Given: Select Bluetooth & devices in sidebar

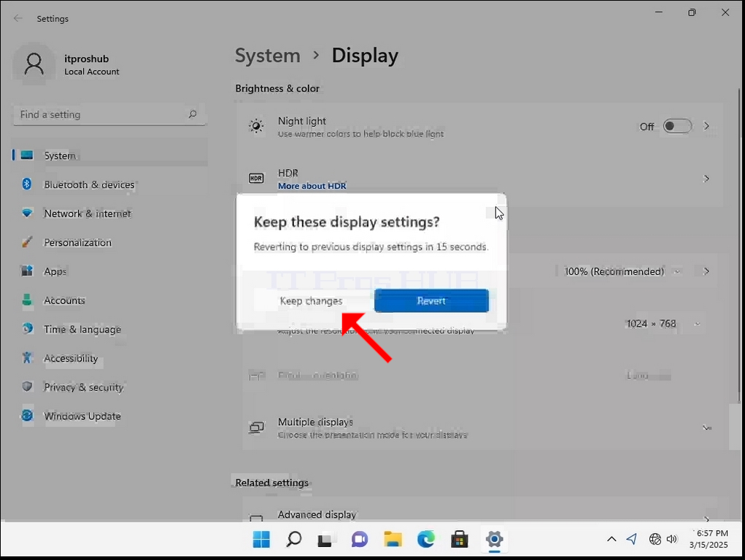Looking at the screenshot, I should click(x=110, y=184).
